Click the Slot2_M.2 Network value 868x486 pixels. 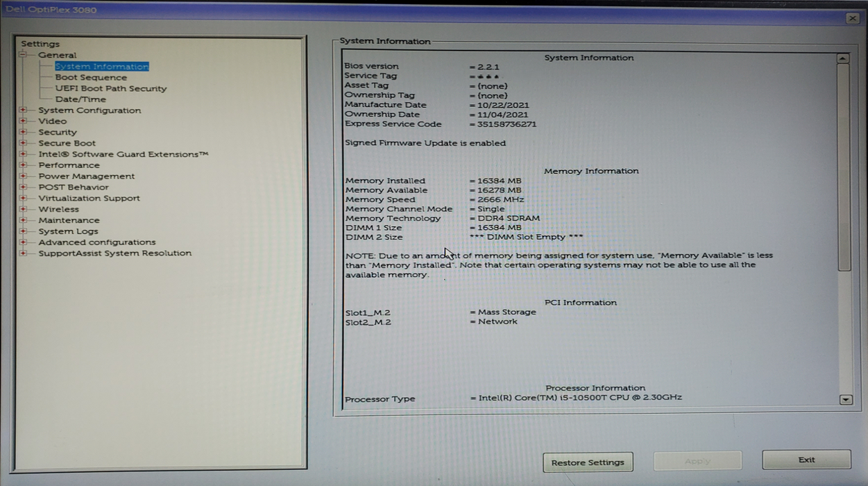pyautogui.click(x=497, y=321)
